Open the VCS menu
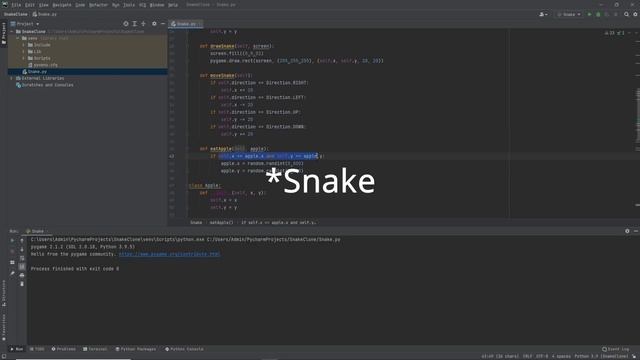The width and height of the screenshot is (640, 360). (x=142, y=5)
